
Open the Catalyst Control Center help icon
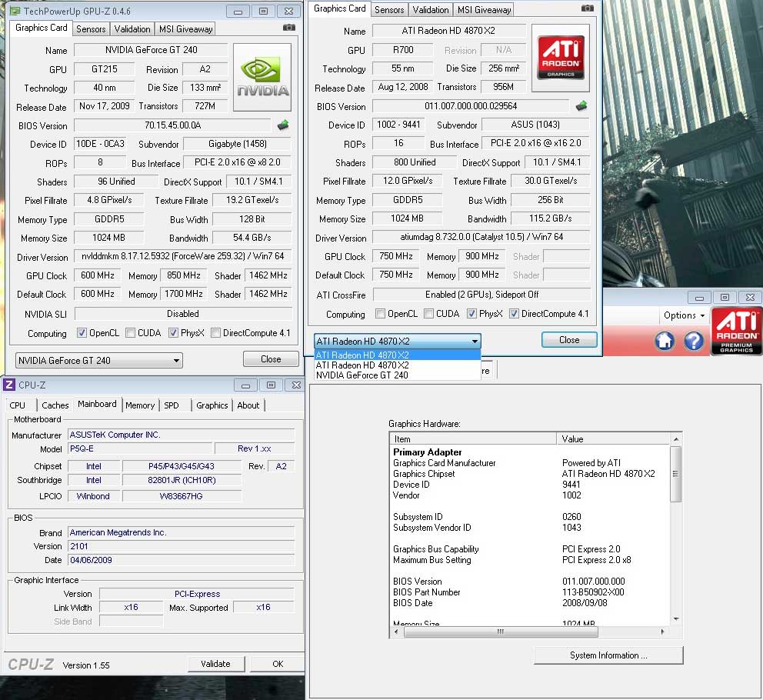[694, 341]
